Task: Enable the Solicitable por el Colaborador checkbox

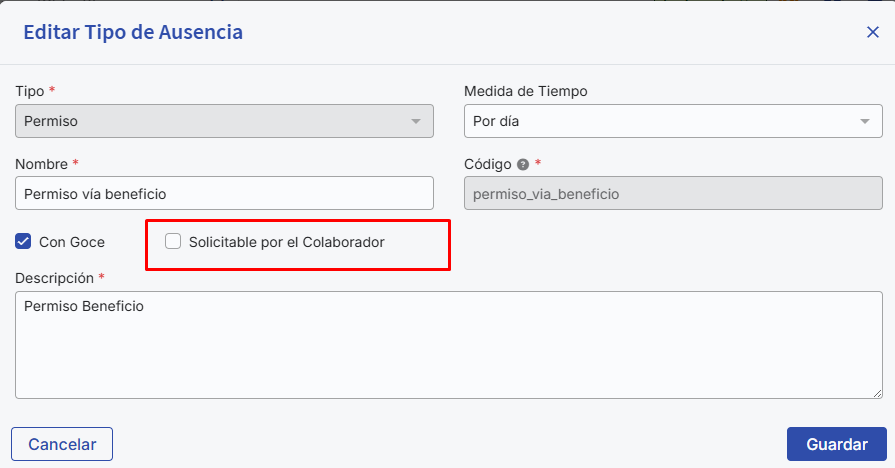Action: pos(173,241)
